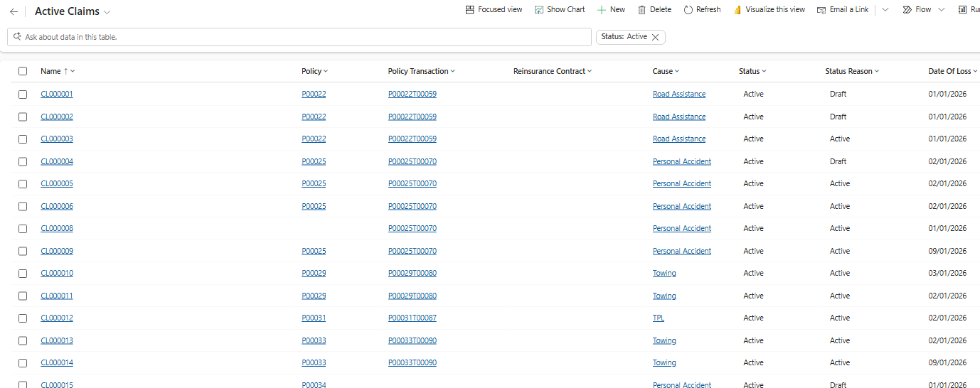Select the checkbox for CL000006
The width and height of the screenshot is (980, 388).
[x=23, y=206]
